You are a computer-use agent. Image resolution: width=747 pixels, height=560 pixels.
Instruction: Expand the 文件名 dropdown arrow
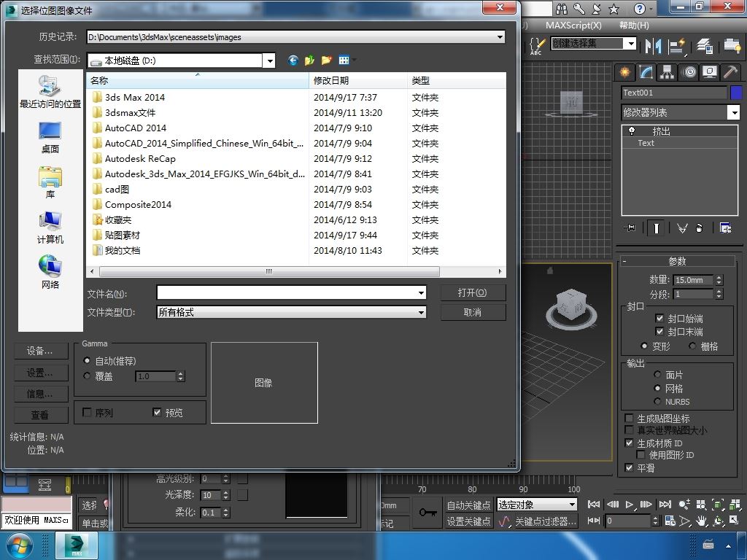(x=421, y=293)
